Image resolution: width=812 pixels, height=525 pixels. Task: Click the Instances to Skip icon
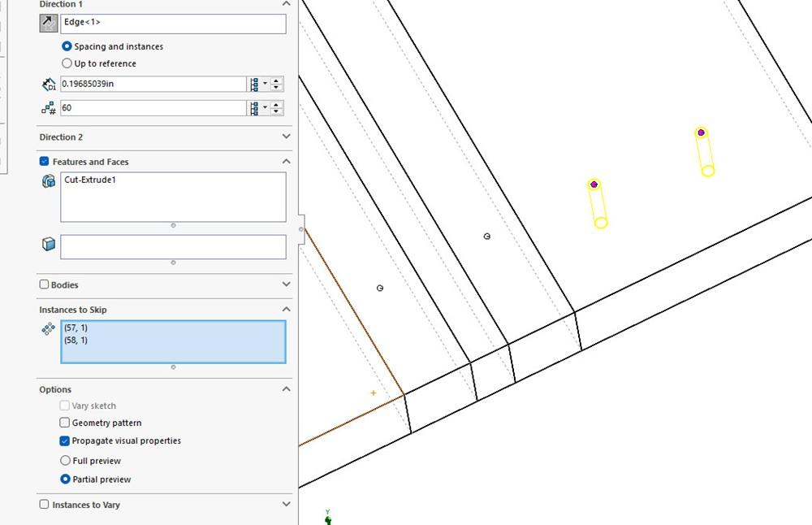coord(48,328)
